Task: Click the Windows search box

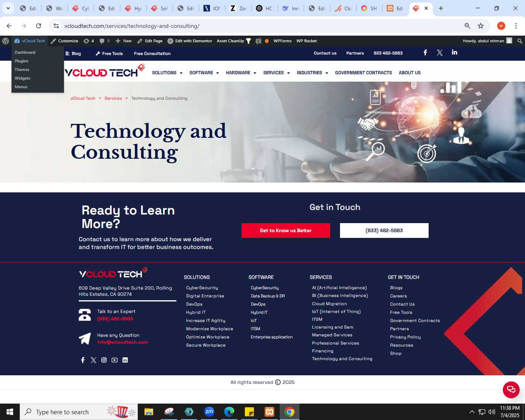Action: click(x=80, y=412)
